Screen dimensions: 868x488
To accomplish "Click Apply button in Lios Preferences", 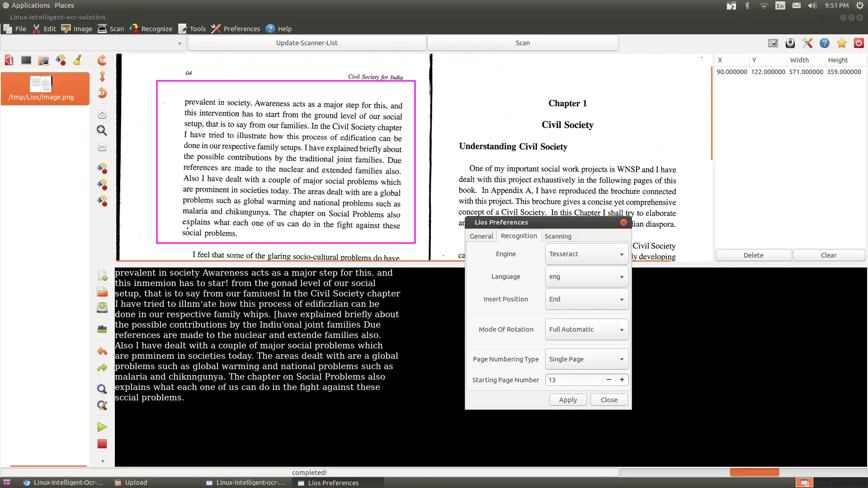I will click(x=567, y=399).
